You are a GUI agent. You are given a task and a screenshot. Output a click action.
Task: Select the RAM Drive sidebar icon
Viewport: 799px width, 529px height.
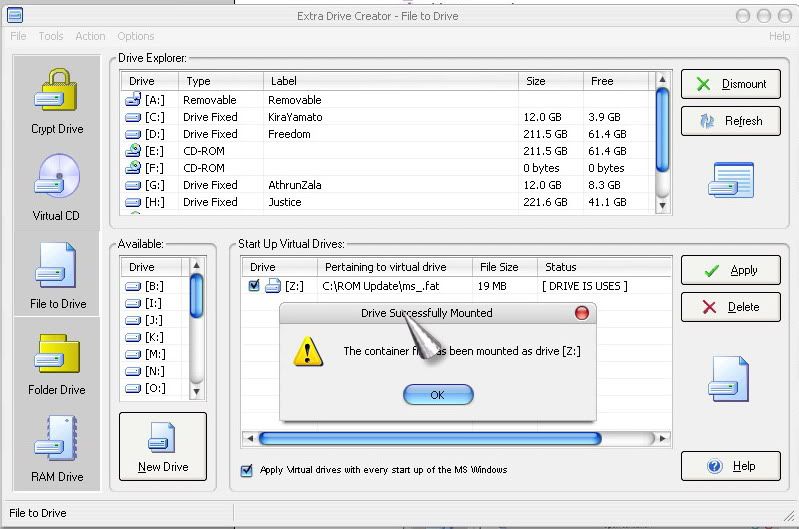57,448
